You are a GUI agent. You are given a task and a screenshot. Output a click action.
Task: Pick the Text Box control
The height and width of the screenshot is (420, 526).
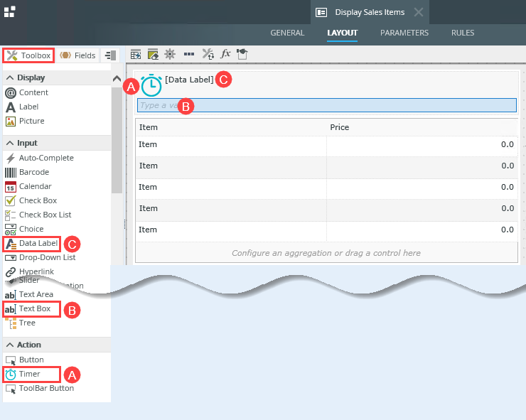[x=34, y=308]
